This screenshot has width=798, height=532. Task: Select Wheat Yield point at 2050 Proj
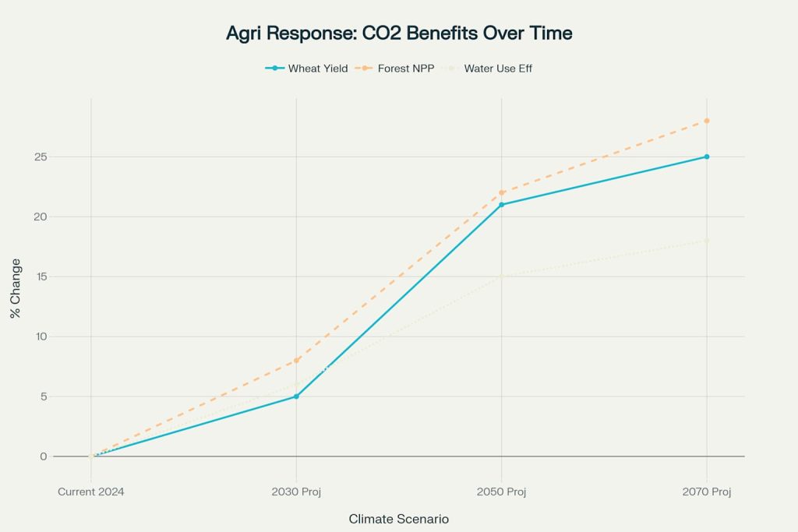[x=501, y=204]
